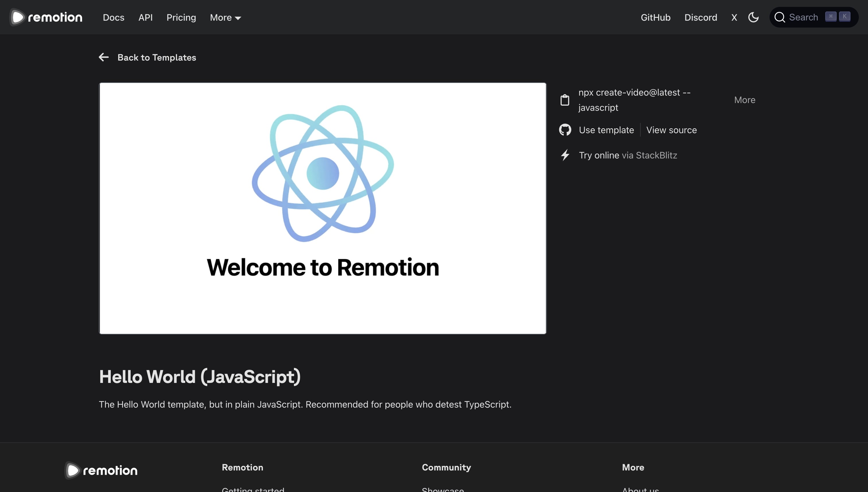Copy the npx command via clipboard icon
This screenshot has height=492, width=868.
pos(565,100)
